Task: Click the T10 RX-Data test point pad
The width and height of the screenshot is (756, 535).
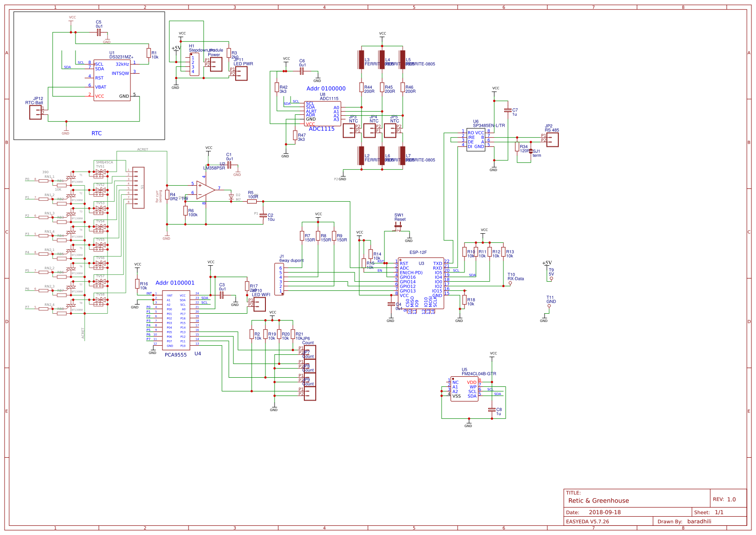Action: pyautogui.click(x=510, y=283)
